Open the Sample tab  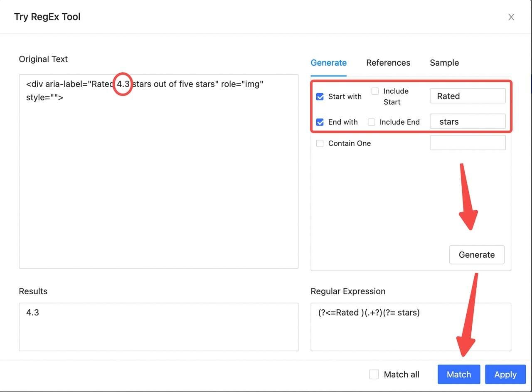click(x=444, y=63)
